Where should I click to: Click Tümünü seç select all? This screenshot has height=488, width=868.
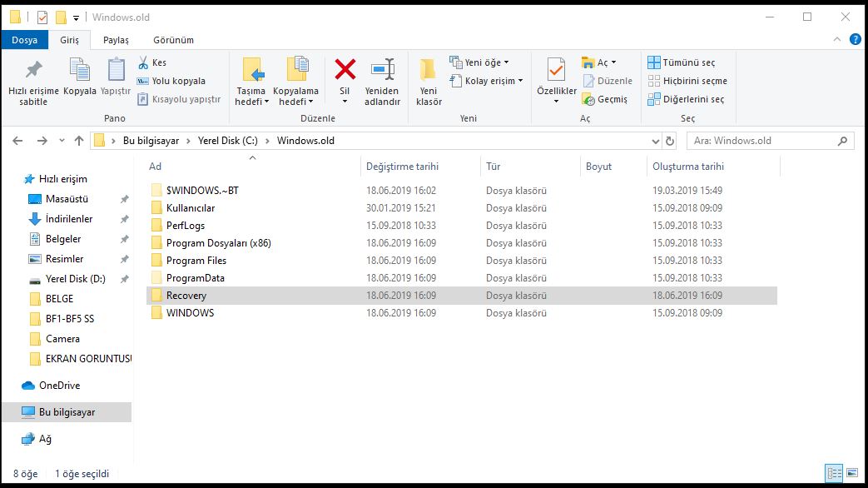(682, 62)
